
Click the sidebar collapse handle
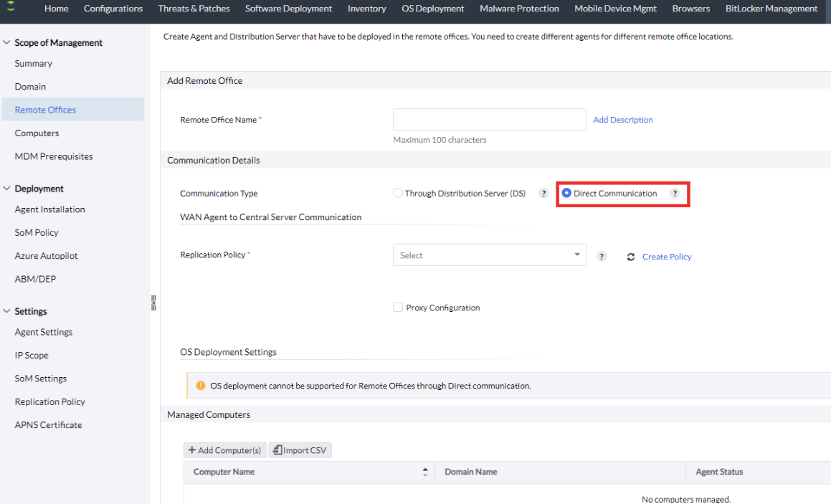point(153,303)
